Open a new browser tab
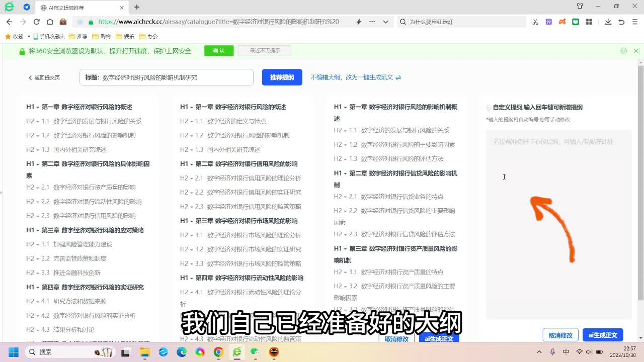The width and height of the screenshot is (644, 362). 137,7
